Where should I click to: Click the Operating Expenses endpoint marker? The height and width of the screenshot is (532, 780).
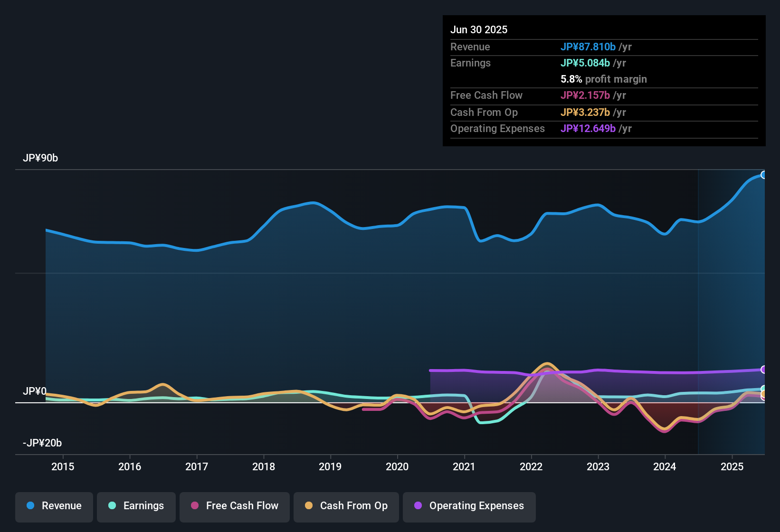[x=764, y=370]
